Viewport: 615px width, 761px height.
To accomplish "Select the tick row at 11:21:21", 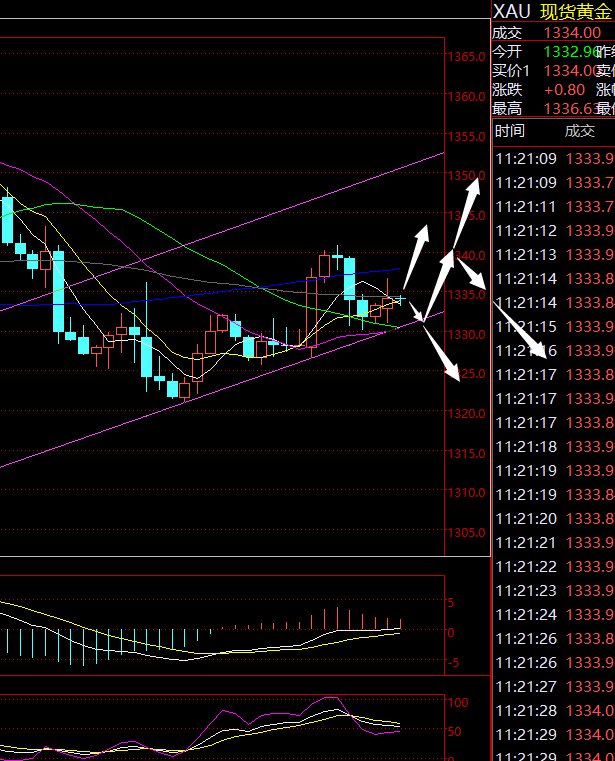I will 554,543.
